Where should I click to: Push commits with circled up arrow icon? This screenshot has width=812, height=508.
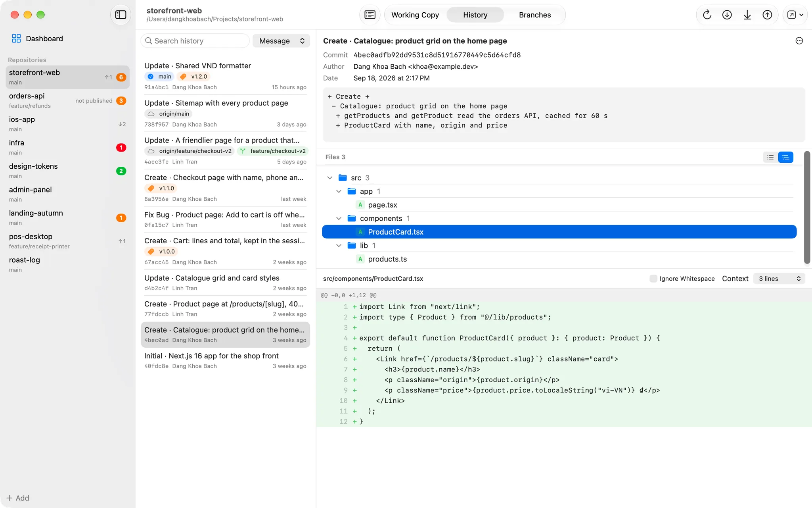click(x=767, y=15)
